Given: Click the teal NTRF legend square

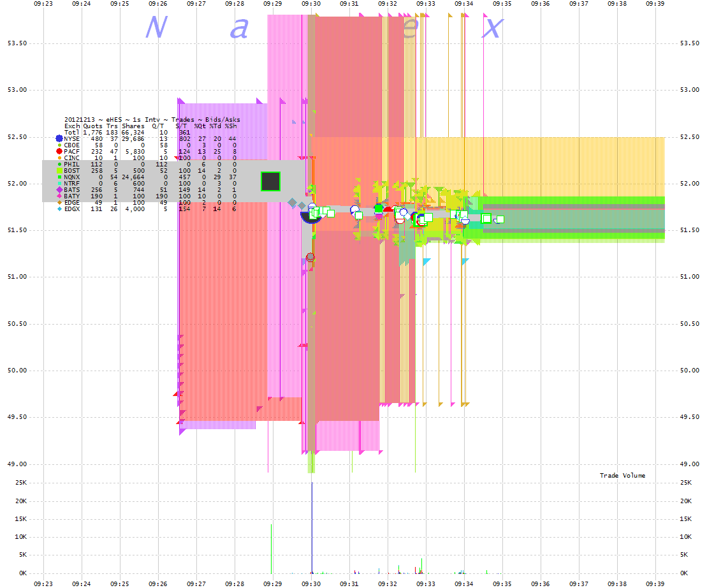Looking at the screenshot, I should 59,184.
